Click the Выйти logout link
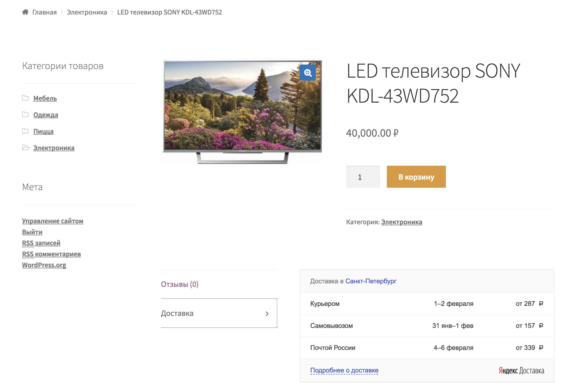 pyautogui.click(x=32, y=232)
